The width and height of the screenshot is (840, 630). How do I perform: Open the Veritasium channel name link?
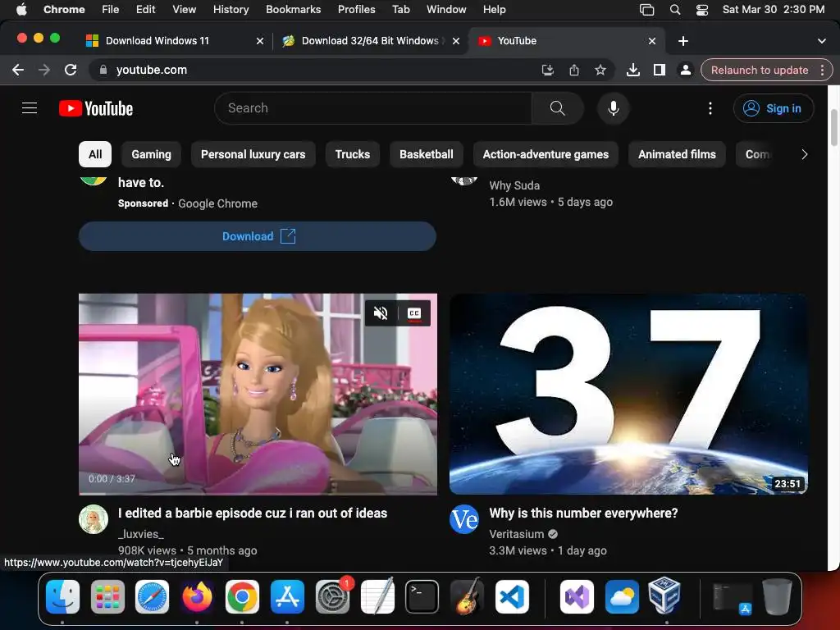click(x=517, y=534)
